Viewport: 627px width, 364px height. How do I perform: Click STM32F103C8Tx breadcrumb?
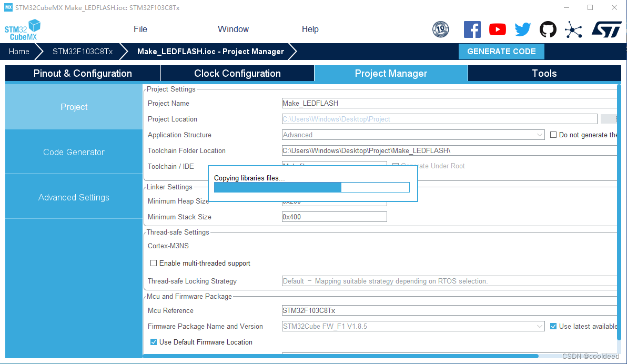83,52
